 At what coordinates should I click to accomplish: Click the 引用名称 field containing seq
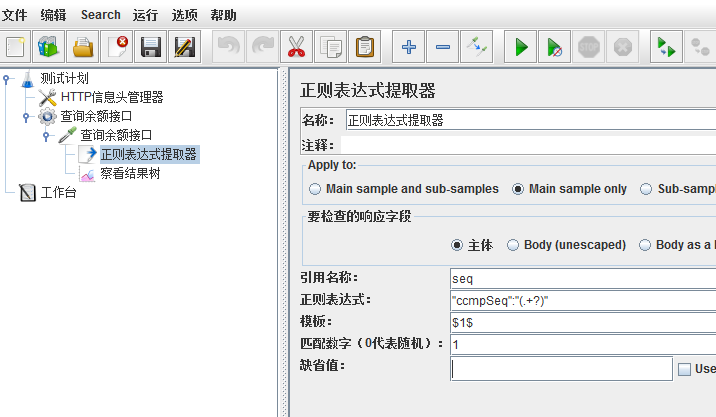(x=582, y=277)
